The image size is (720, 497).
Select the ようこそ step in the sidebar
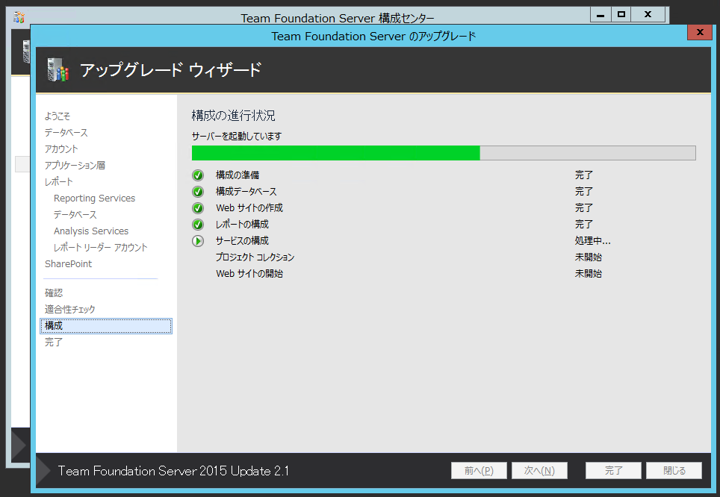57,116
